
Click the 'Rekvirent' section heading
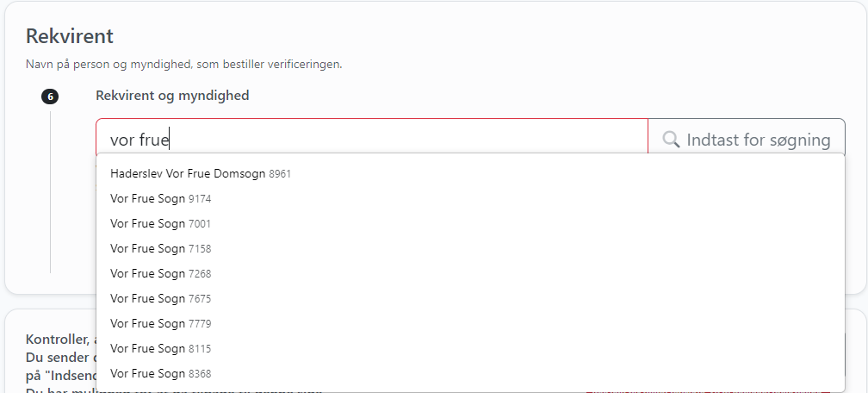pos(70,36)
